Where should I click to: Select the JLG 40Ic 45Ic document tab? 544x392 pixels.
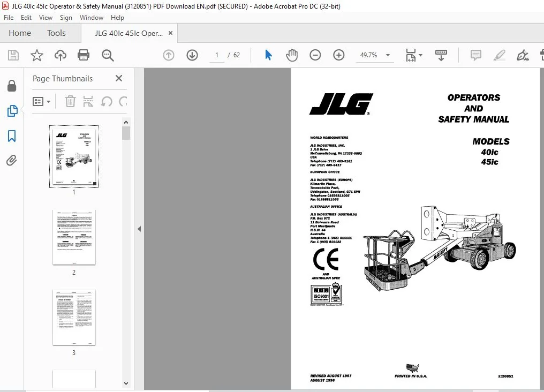[129, 33]
